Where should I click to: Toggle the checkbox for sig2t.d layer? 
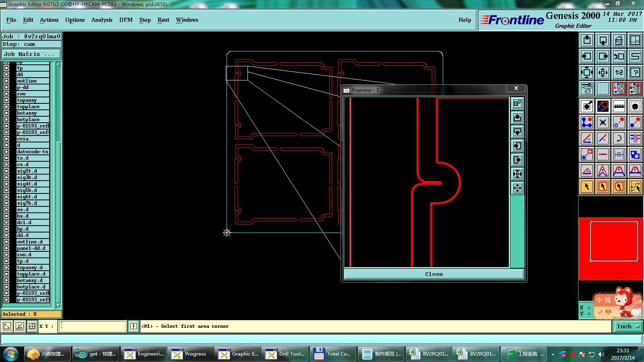(6, 171)
